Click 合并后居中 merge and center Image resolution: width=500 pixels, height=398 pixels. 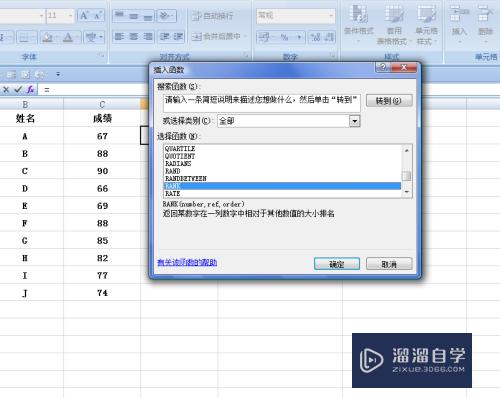pyautogui.click(x=216, y=36)
